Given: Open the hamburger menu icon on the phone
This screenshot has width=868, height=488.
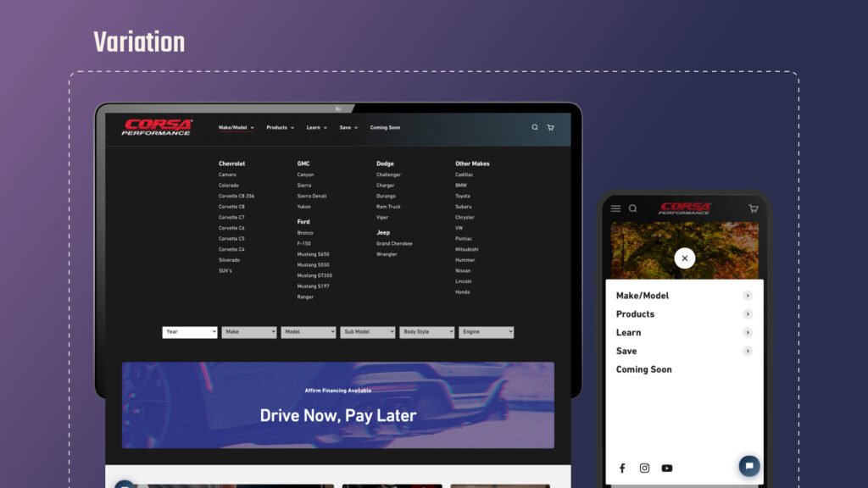Looking at the screenshot, I should 615,208.
